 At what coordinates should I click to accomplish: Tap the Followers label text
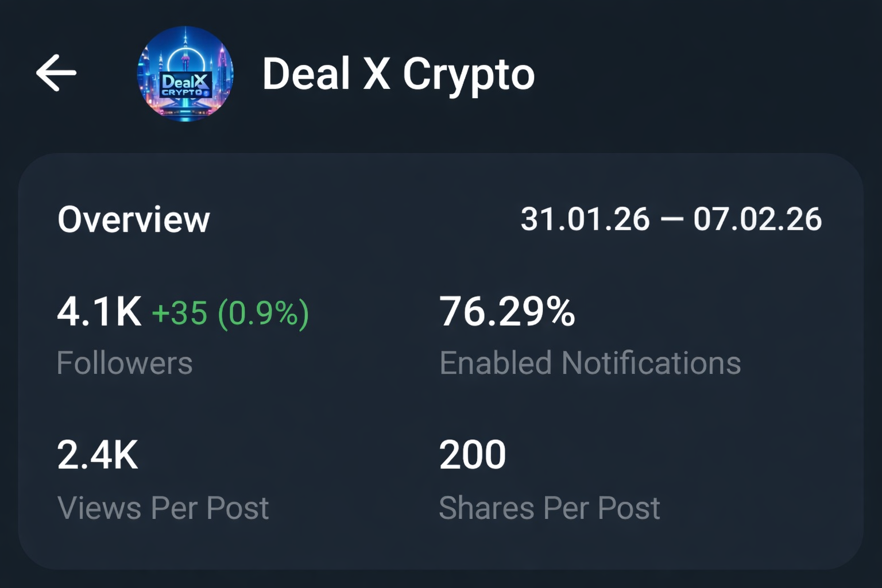click(x=125, y=362)
